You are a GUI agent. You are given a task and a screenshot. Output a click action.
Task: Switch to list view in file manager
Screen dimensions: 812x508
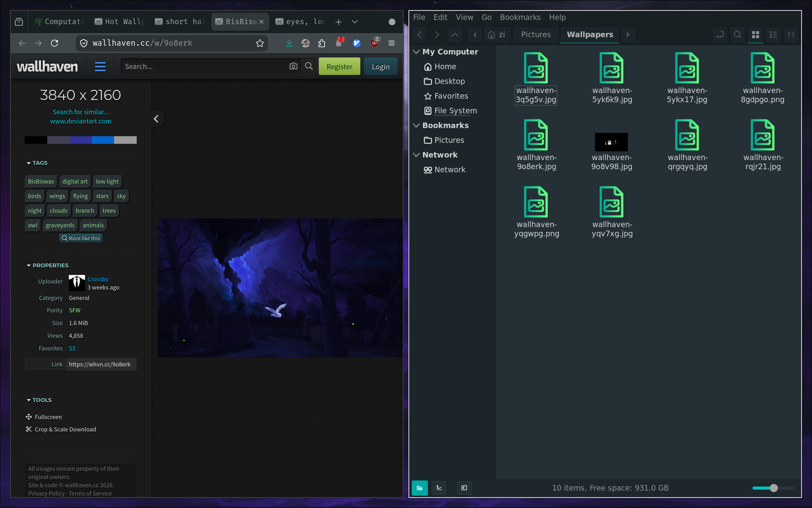tap(773, 35)
